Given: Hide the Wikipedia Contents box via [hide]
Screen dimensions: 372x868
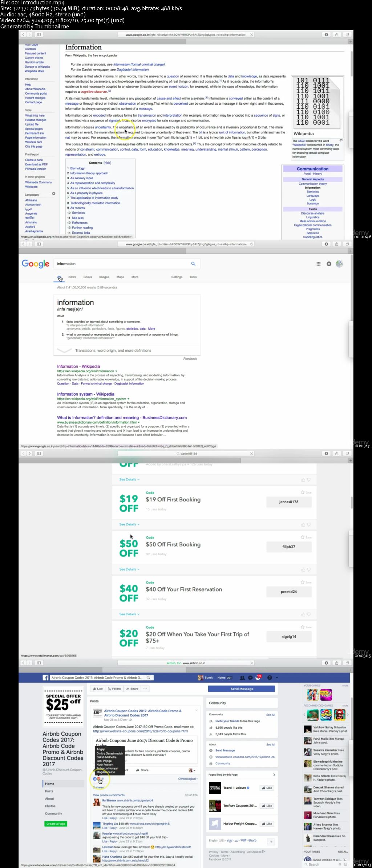Looking at the screenshot, I should [x=108, y=163].
